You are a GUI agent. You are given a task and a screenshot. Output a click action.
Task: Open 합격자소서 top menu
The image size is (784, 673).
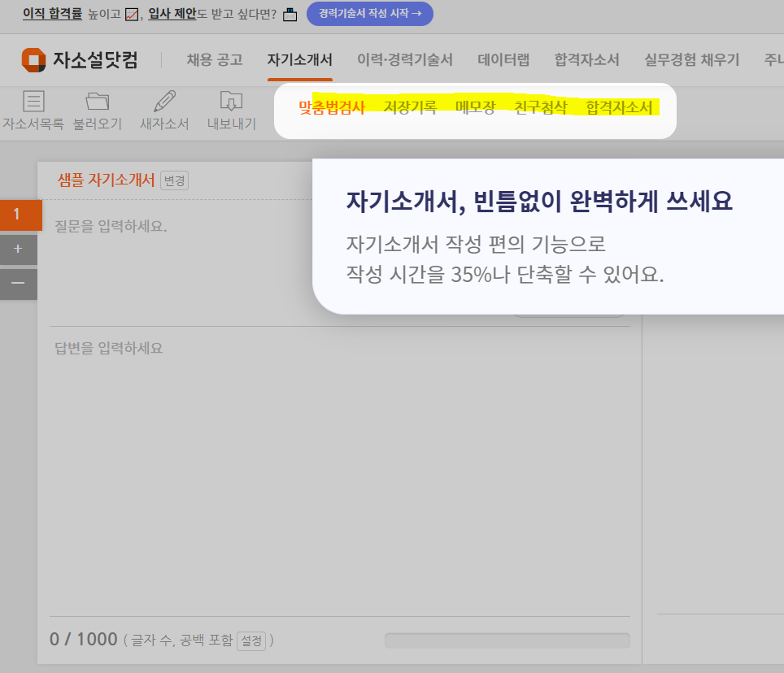point(586,60)
